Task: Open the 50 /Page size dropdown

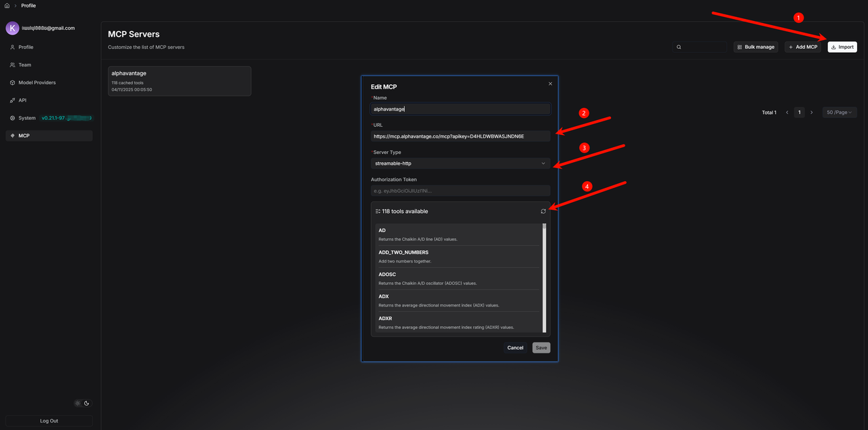Action: tap(840, 113)
